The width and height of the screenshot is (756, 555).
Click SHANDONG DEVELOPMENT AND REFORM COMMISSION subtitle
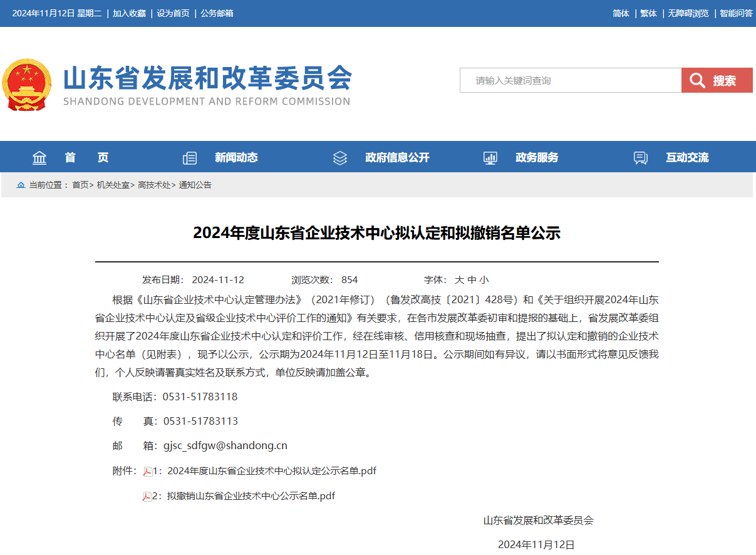tap(207, 101)
